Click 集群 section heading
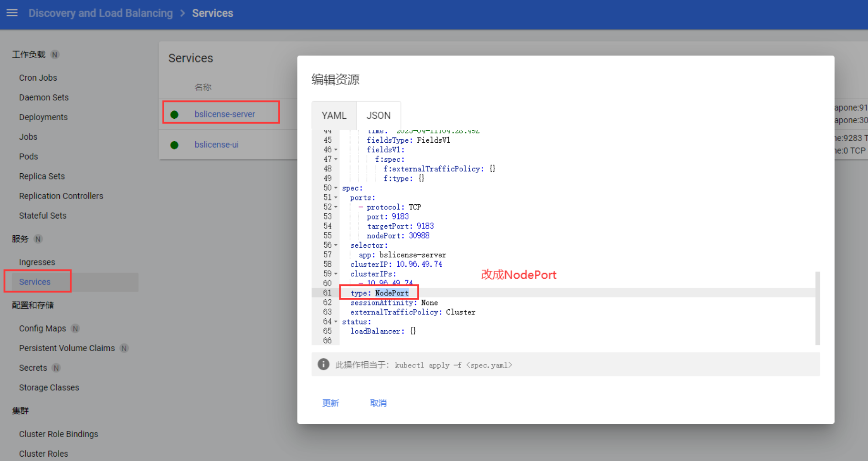This screenshot has height=461, width=868. point(20,411)
